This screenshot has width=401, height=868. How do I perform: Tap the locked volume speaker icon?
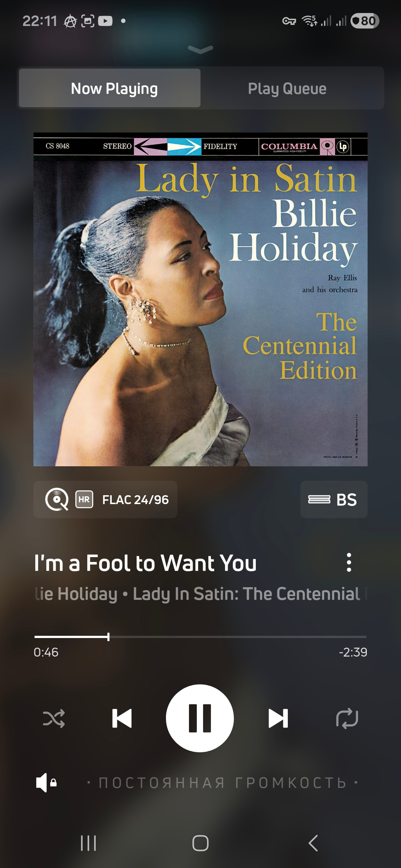tap(46, 783)
